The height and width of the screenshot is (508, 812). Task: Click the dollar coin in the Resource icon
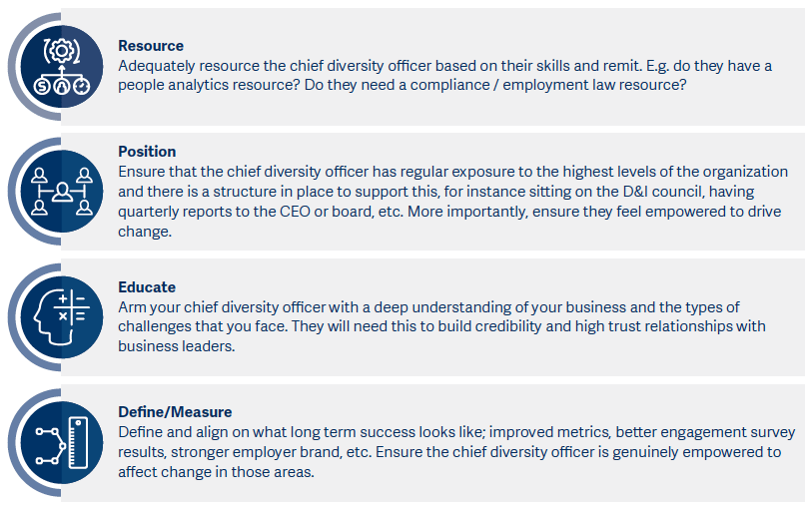42,87
